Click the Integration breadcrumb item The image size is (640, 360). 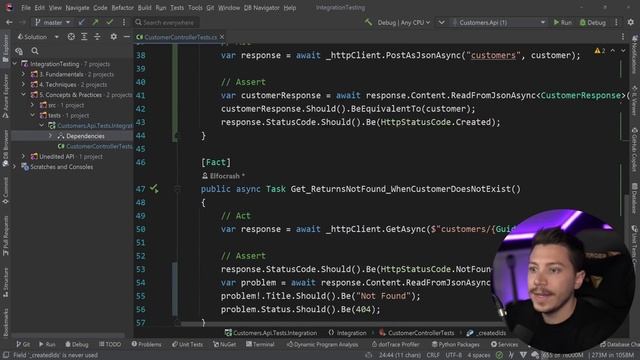[347, 333]
